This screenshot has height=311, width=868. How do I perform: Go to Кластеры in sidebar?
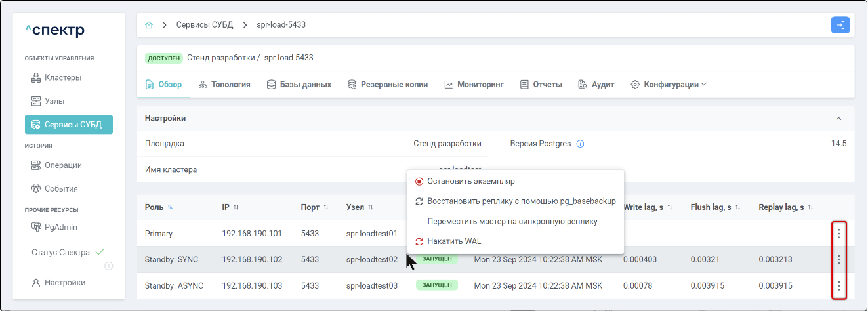62,77
